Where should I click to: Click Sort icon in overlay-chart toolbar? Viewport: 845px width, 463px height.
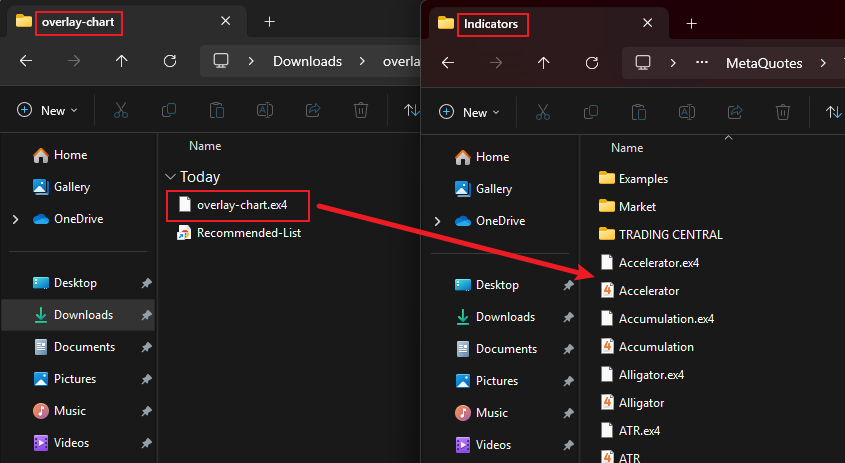click(412, 110)
